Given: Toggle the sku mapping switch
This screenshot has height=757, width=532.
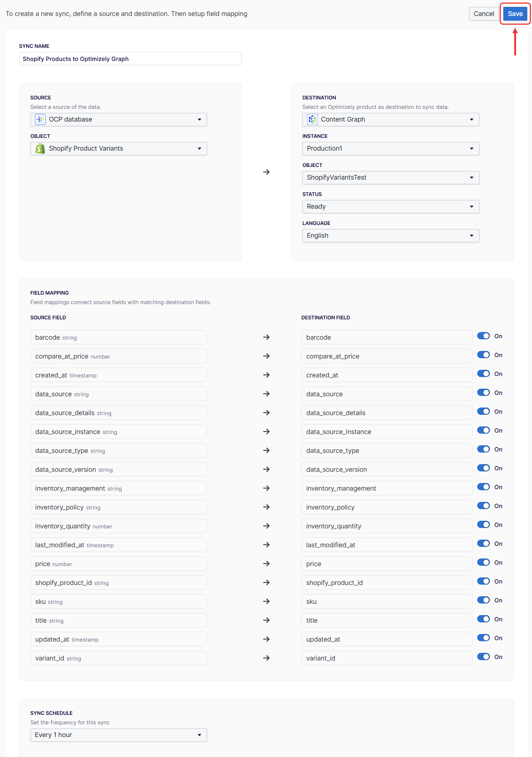Looking at the screenshot, I should point(483,600).
